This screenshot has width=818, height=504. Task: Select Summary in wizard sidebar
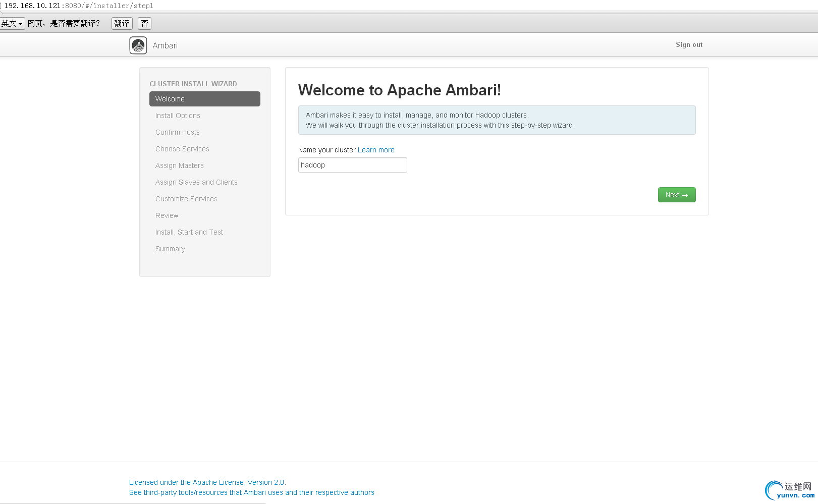coord(171,249)
